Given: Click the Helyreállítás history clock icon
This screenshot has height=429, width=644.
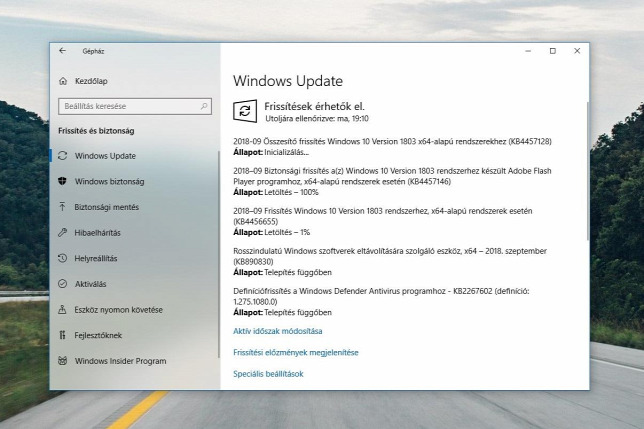Looking at the screenshot, I should (62, 258).
